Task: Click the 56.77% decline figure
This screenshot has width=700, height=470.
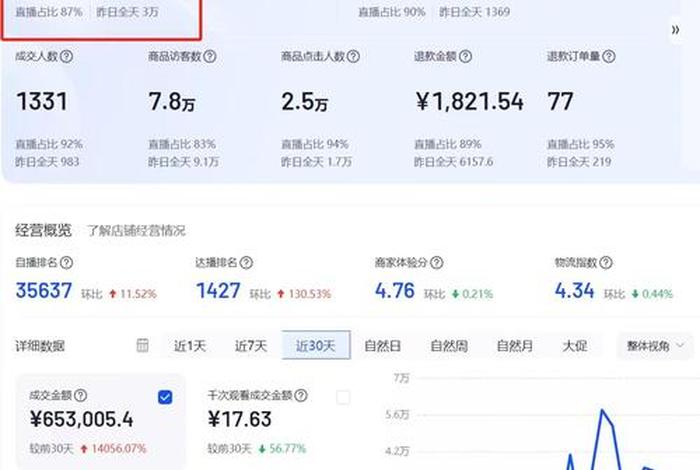Action: tap(288, 449)
